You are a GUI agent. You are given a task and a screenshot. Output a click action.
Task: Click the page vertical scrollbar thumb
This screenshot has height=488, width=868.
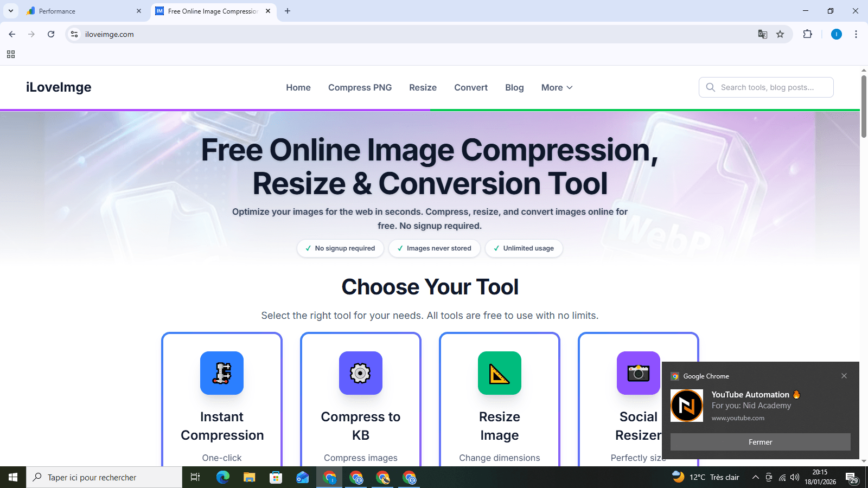864,106
